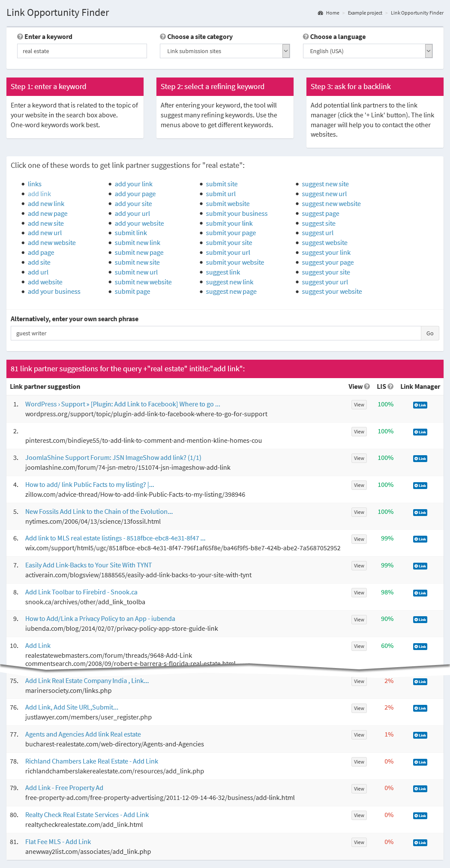
Task: Add the anewway2list.com result to Link Manager
Action: (420, 843)
